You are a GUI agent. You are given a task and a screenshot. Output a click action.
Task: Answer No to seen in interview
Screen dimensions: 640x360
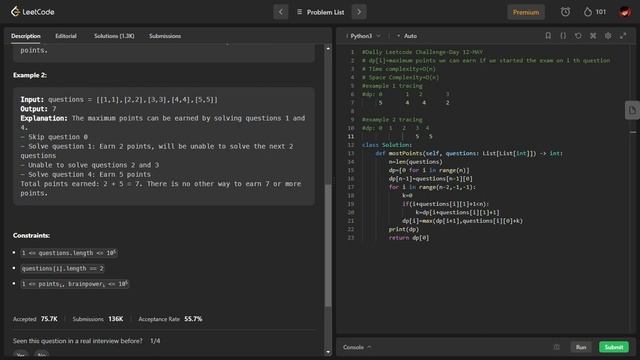click(x=41, y=355)
